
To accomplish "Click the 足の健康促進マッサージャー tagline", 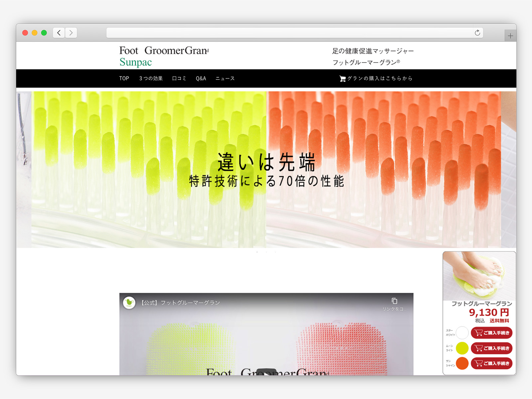I will click(x=373, y=51).
